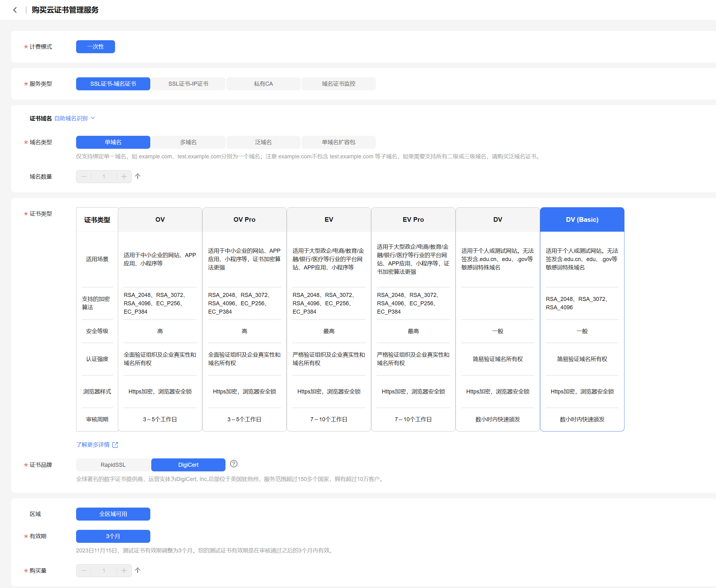Viewport: 716px width, 588px height.
Task: Click 一次性 billing mode button
Action: (96, 47)
